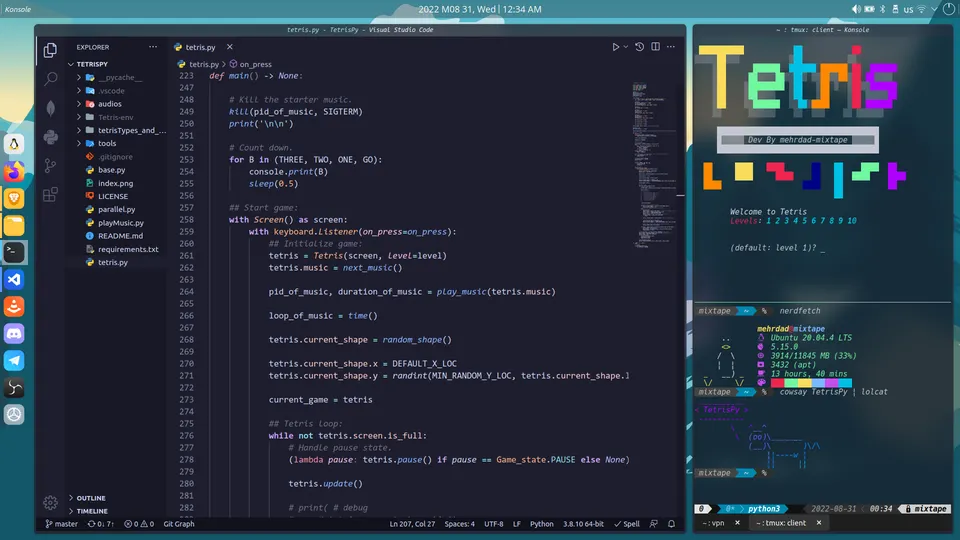Select the tetris.py editor tab
960x540 pixels.
pos(200,47)
